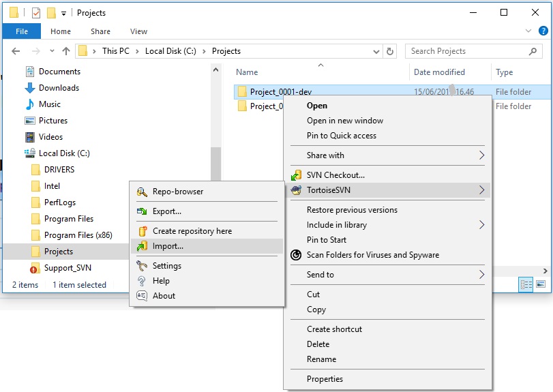This screenshot has height=392, width=553.
Task: Switch to the Home ribbon tab
Action: [61, 31]
